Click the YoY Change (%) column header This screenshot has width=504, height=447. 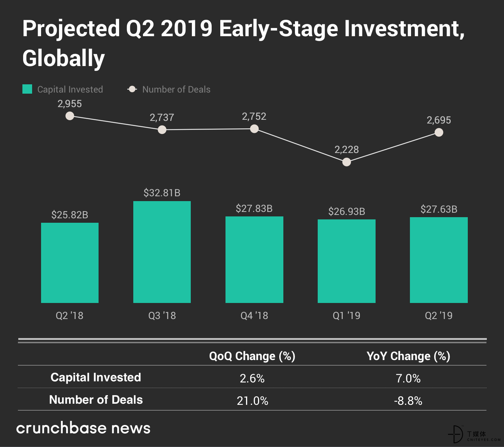(x=408, y=356)
